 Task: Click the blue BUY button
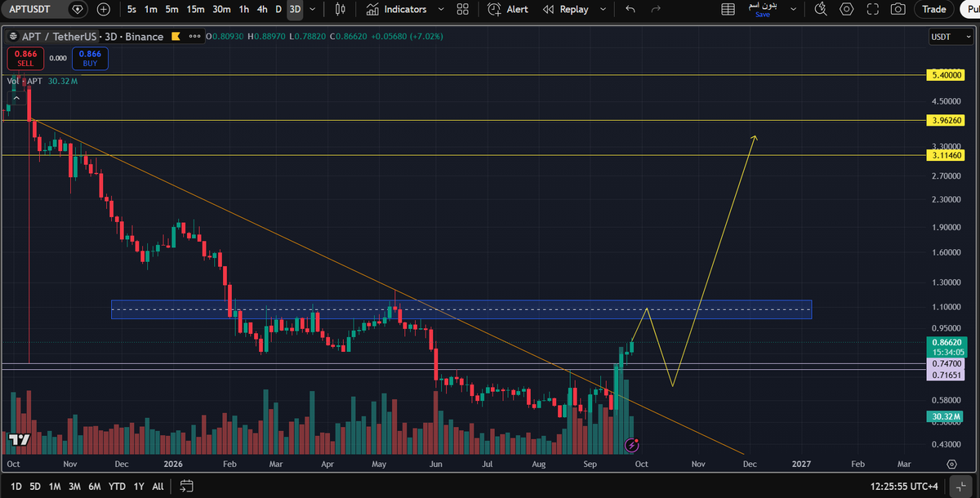pos(90,58)
